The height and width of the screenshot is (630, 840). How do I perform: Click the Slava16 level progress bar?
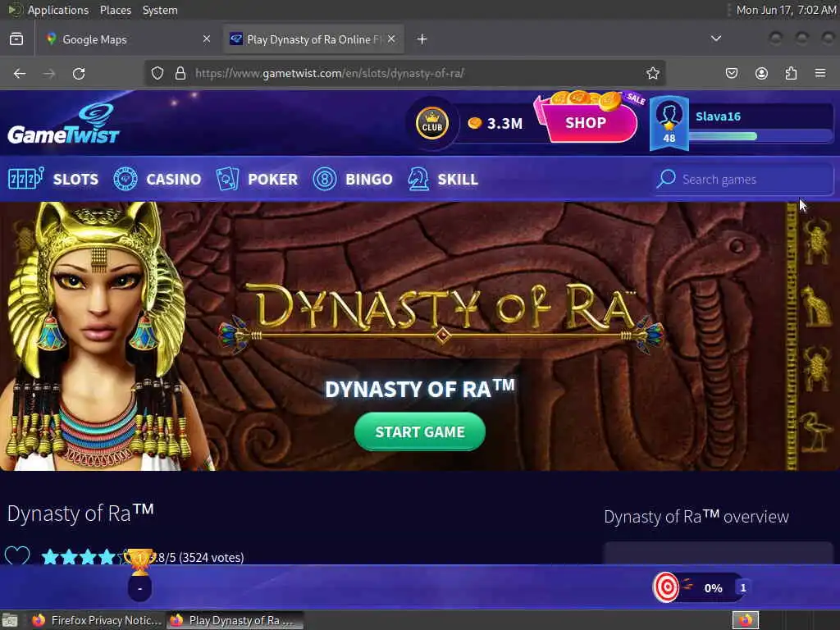(x=760, y=136)
